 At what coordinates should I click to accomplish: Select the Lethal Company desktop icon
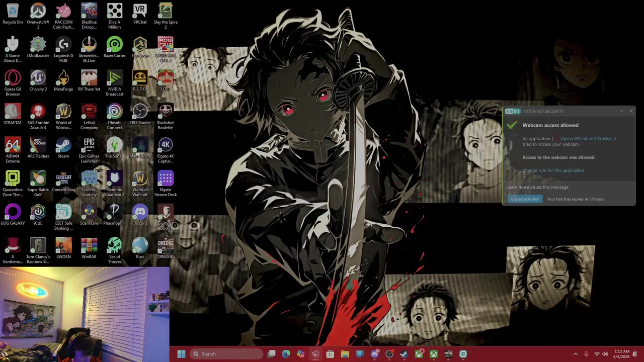click(89, 117)
